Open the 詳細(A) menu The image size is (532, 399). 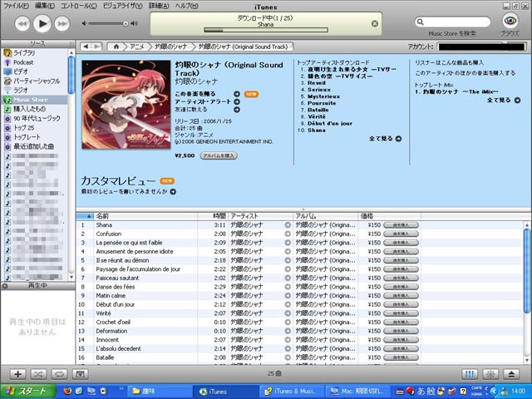(x=159, y=6)
